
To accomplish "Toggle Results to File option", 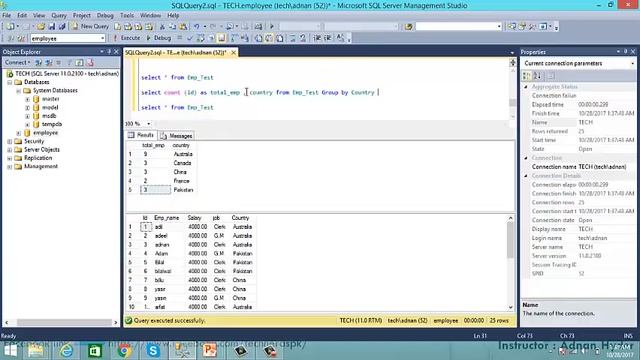I will (280, 38).
